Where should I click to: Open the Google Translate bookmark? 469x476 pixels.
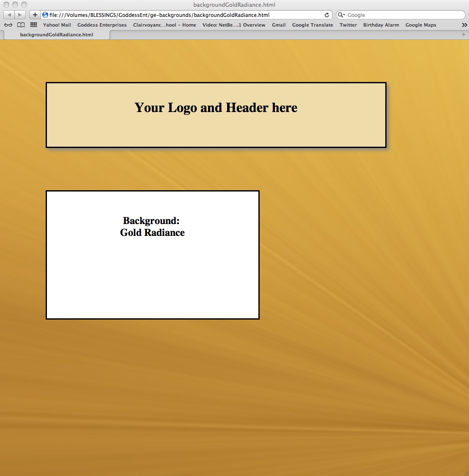[x=313, y=25]
